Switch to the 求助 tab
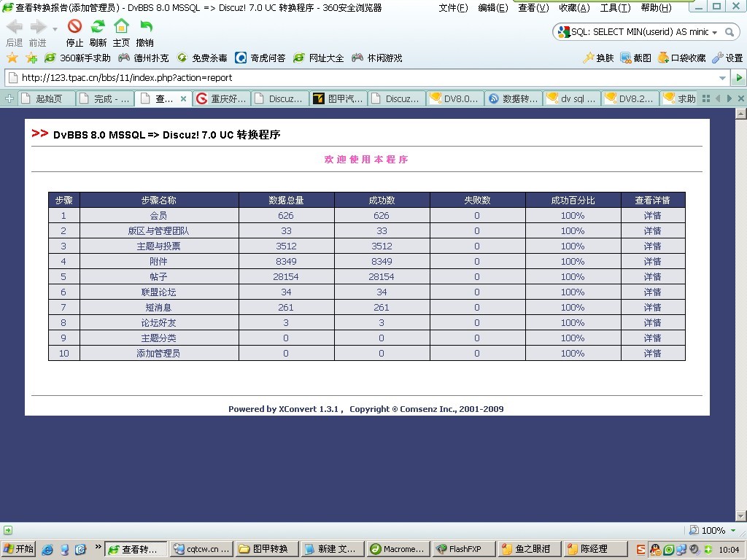 coord(681,98)
